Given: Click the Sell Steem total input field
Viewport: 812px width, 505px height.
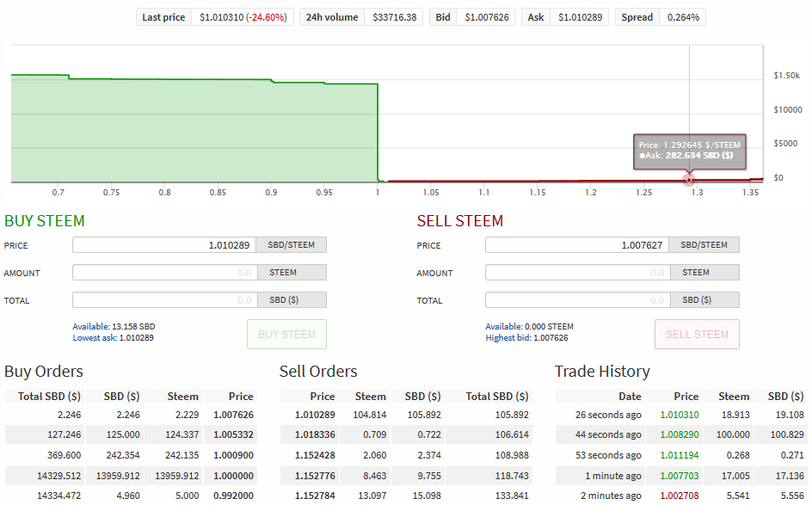Looking at the screenshot, I should [577, 300].
